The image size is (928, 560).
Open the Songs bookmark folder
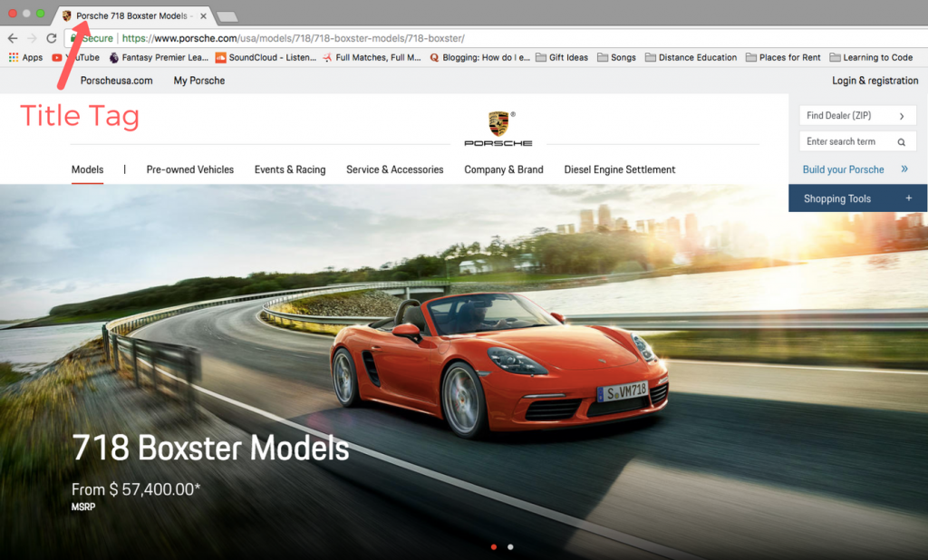pos(616,57)
